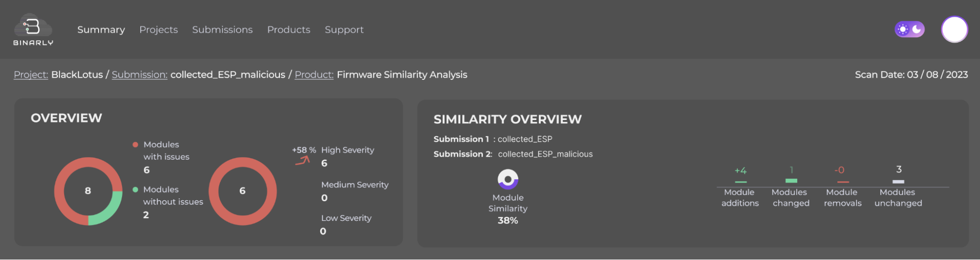Open the Products menu item
The height and width of the screenshot is (260, 980).
[288, 30]
